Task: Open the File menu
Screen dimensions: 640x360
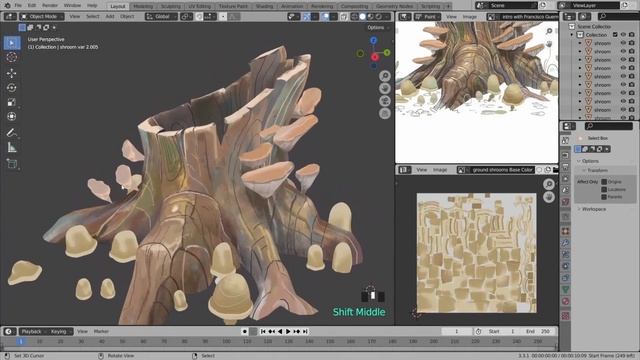Action: (x=18, y=6)
